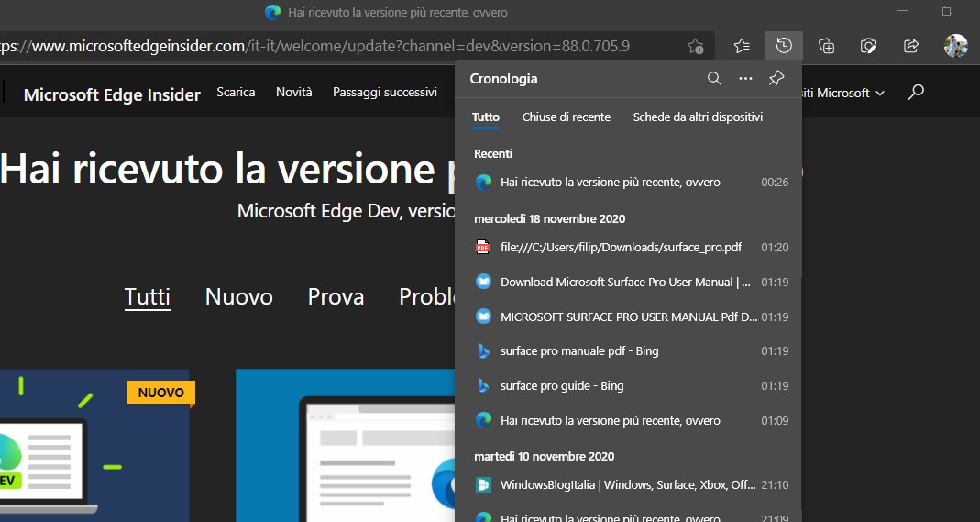
Task: Expand the Siti Microsoft dropdown
Action: coord(843,93)
